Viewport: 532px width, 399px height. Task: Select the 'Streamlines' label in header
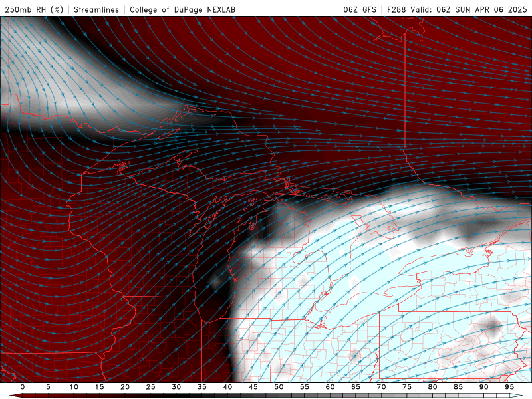point(96,9)
